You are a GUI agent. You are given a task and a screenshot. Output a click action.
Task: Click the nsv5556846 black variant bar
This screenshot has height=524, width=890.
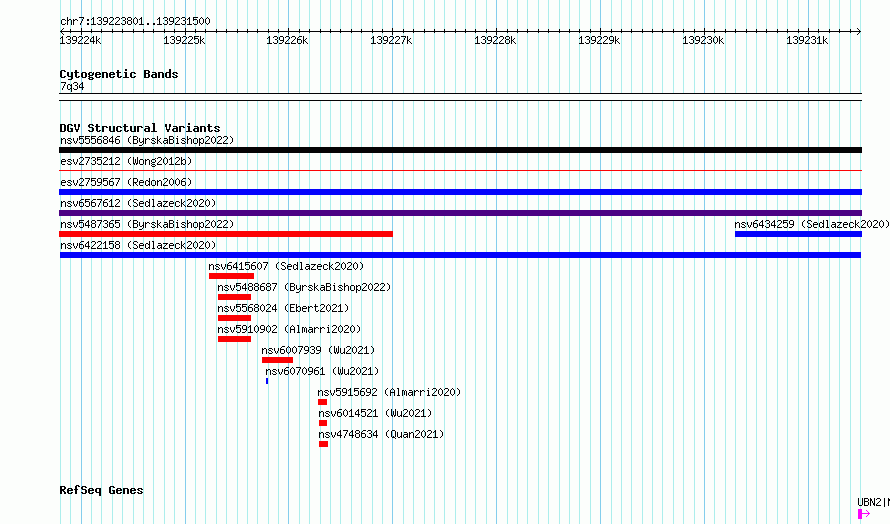coord(460,150)
